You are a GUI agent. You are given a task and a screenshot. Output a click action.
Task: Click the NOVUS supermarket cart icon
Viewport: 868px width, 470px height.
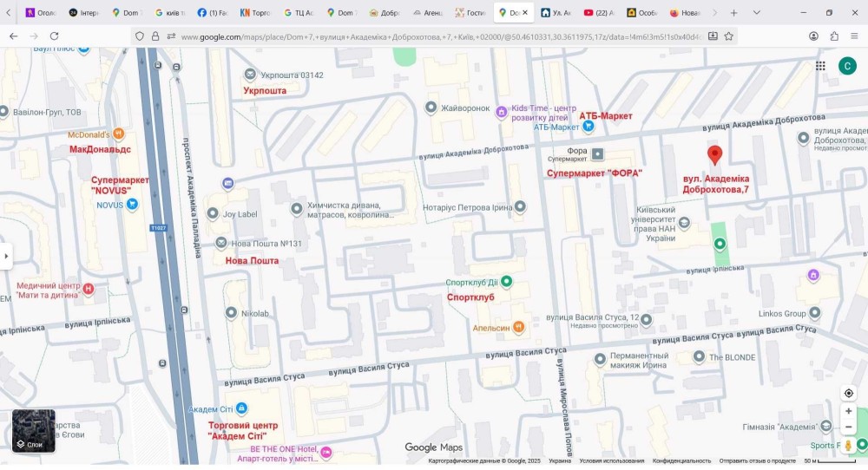coord(132,205)
